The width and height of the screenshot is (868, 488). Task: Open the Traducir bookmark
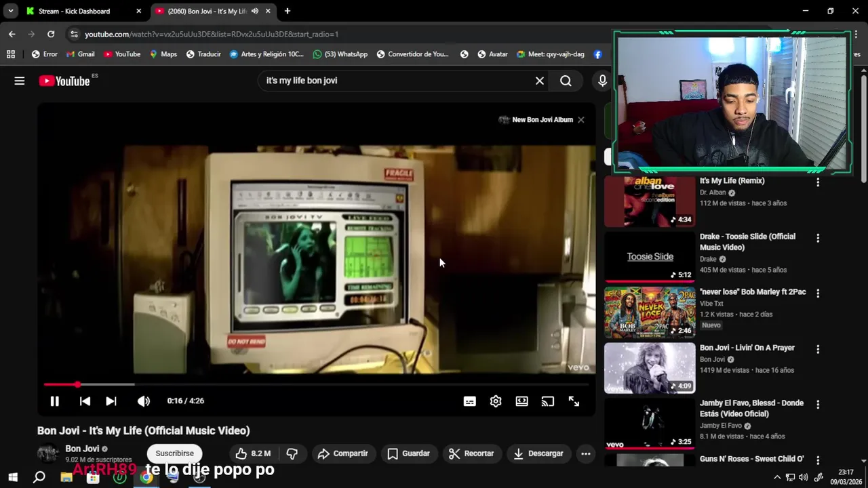click(203, 54)
